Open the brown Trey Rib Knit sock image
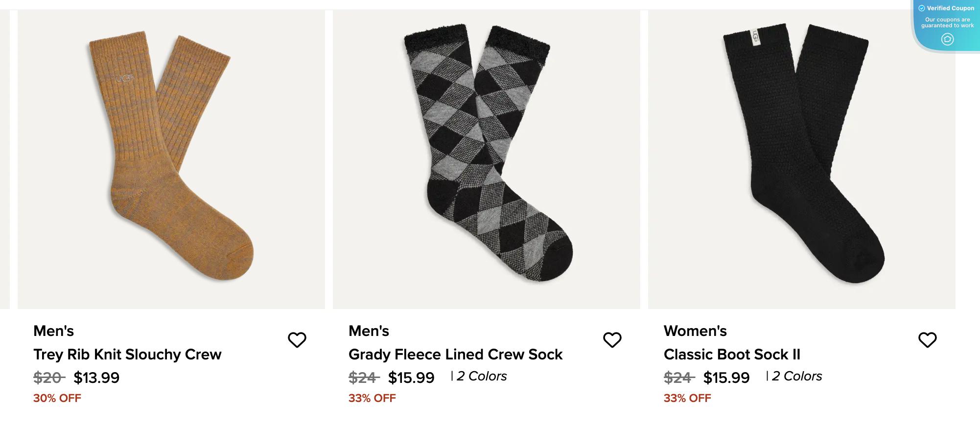The image size is (980, 445). click(x=171, y=159)
